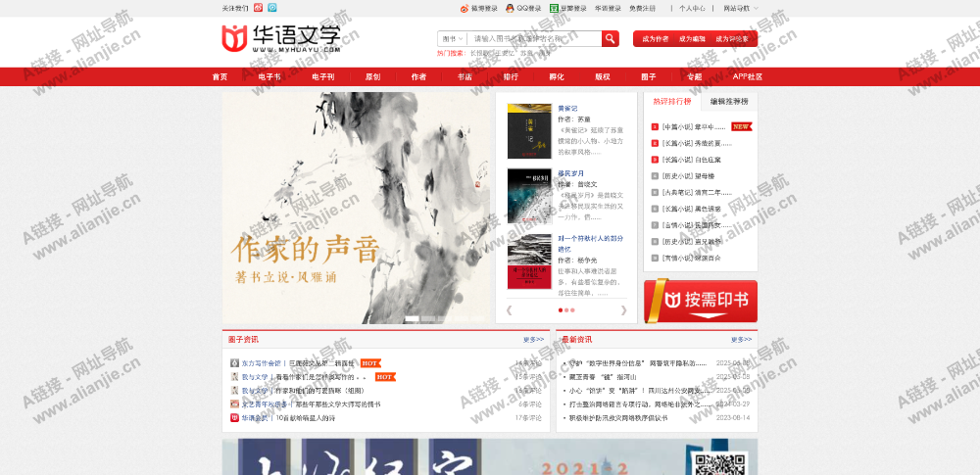Open the 17条评论 comment count
Viewport: 980px width, 475px height.
tap(528, 418)
